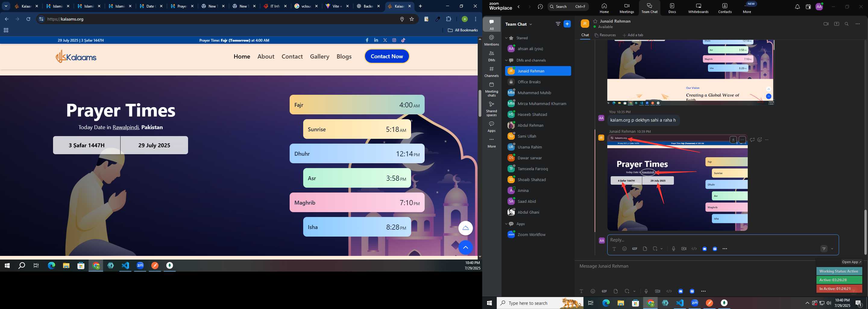The height and width of the screenshot is (309, 868).
Task: Insert code snippet in the Reply box
Action: (694, 249)
